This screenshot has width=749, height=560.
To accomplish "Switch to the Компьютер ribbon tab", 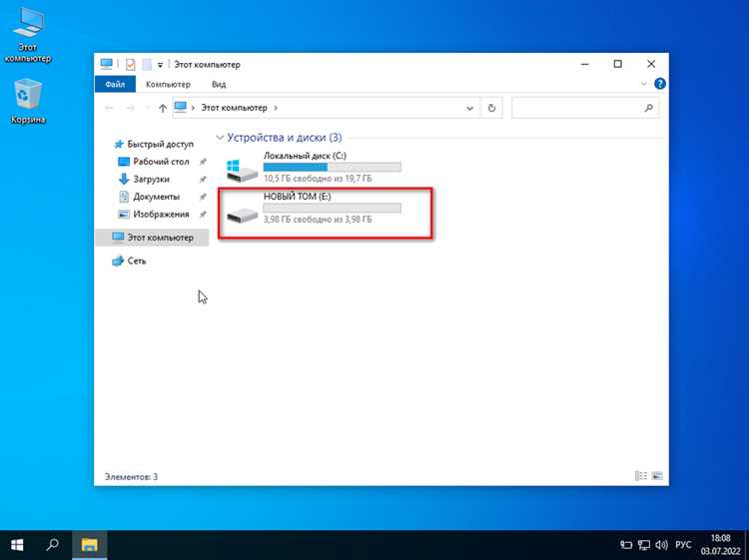I will point(168,84).
